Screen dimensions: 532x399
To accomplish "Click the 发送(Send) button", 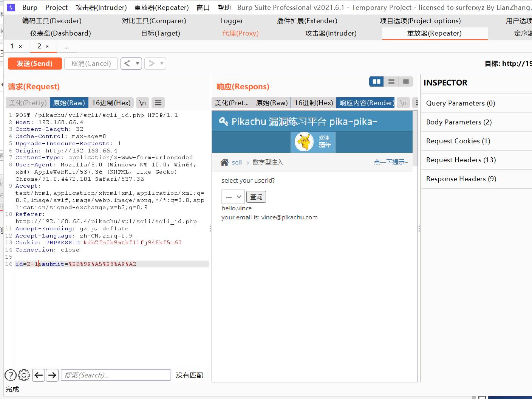I will (x=35, y=64).
